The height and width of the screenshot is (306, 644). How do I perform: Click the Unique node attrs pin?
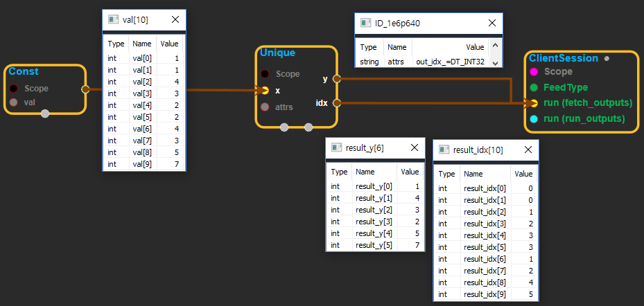[x=265, y=107]
